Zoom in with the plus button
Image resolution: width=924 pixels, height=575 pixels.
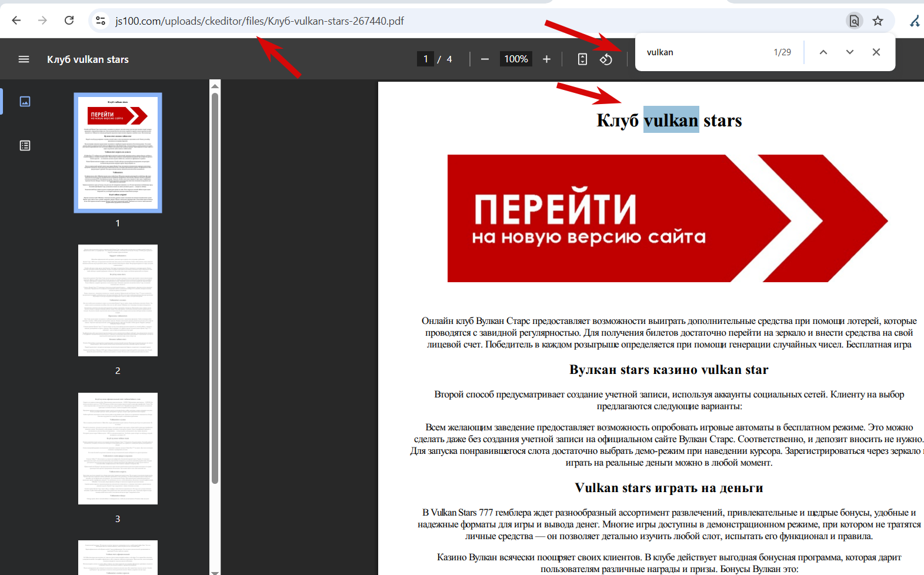point(546,59)
